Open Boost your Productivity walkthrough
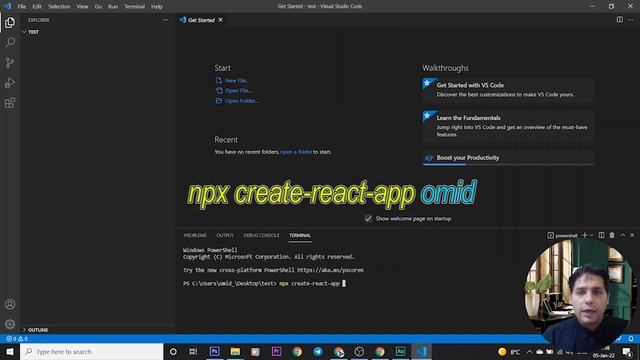Viewport: 640px width, 360px height. [508, 158]
